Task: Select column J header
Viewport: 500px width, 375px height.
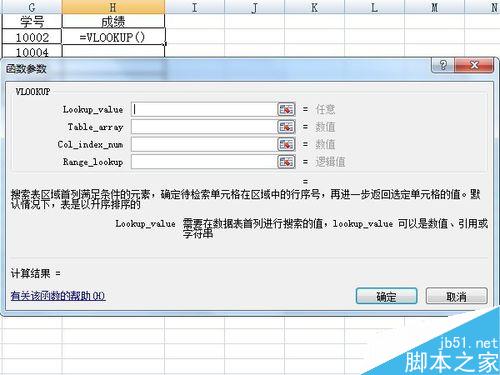Action: [x=255, y=7]
